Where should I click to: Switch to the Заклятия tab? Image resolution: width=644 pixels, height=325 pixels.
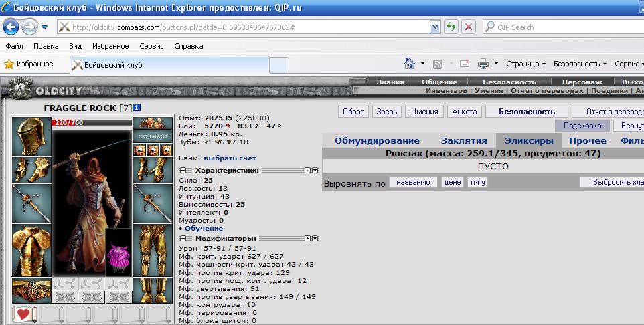click(464, 140)
